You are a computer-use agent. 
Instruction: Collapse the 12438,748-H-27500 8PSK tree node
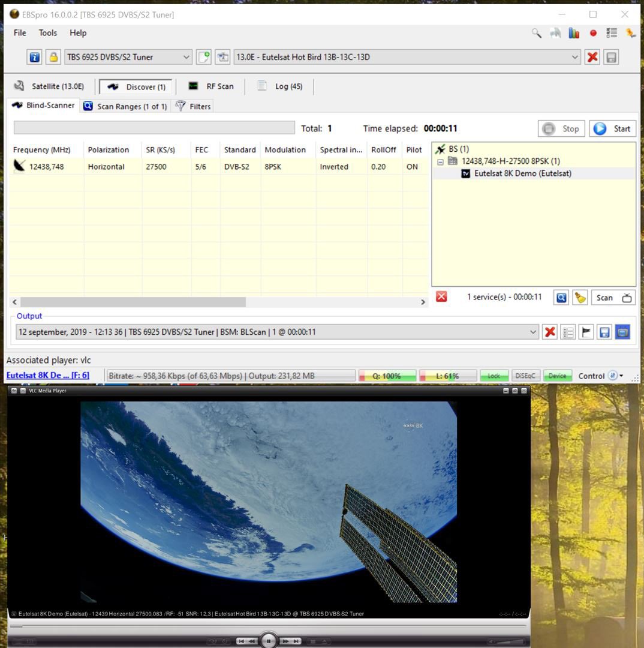(441, 161)
